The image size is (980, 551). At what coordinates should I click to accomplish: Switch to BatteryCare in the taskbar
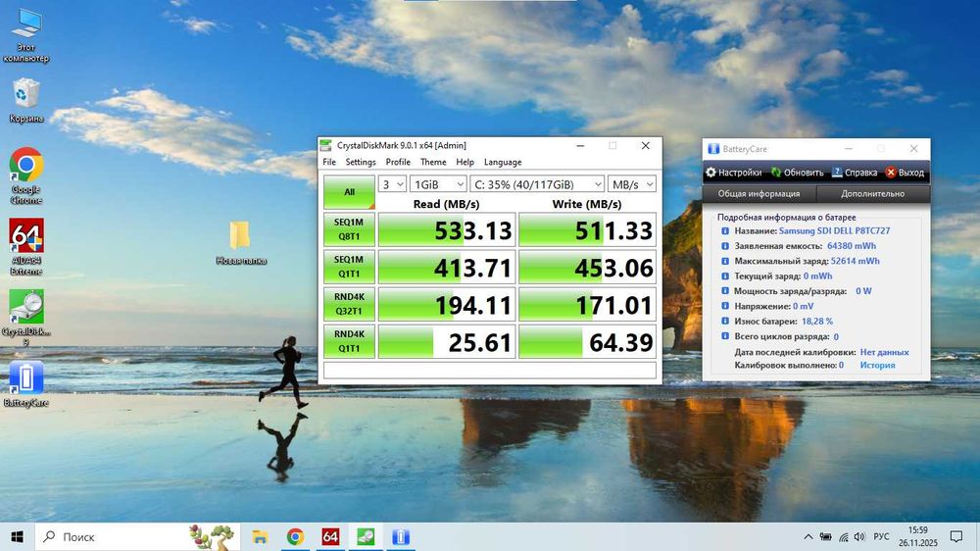point(401,536)
